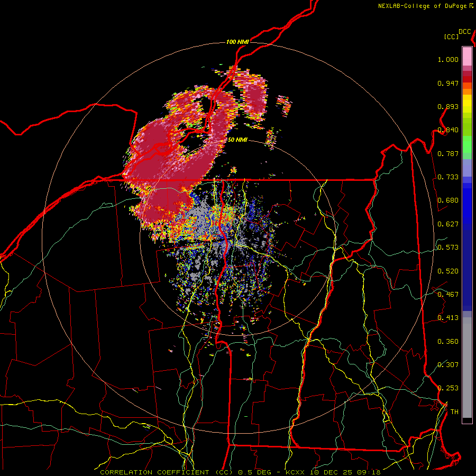Viewport: 476px width, 476px height.
Task: Click the 0.733 color scale value
Action: click(x=448, y=177)
